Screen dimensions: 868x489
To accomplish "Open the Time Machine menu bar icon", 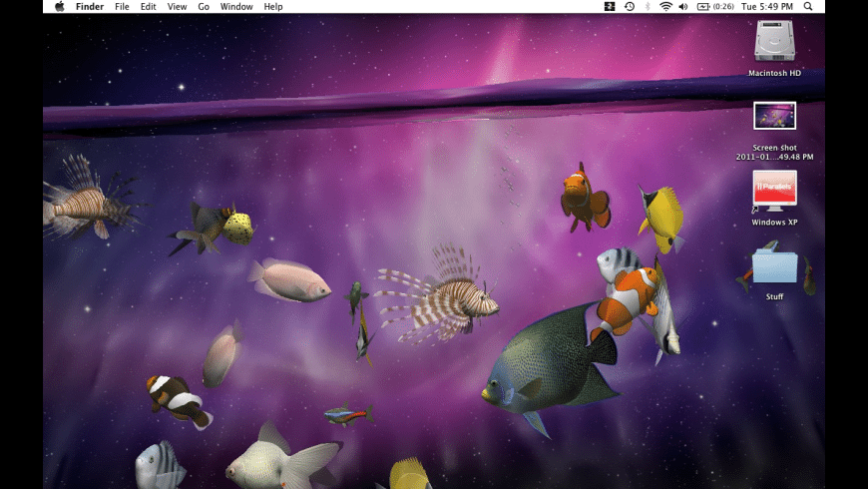I will (x=630, y=7).
